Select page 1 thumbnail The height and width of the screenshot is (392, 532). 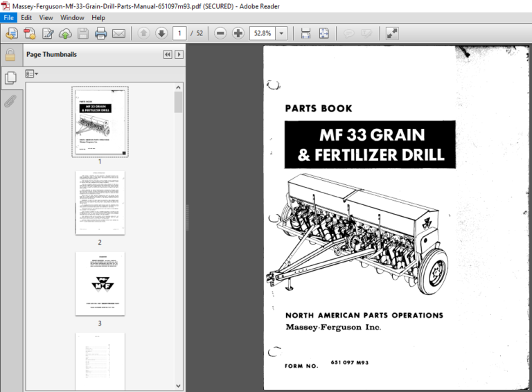click(x=100, y=122)
